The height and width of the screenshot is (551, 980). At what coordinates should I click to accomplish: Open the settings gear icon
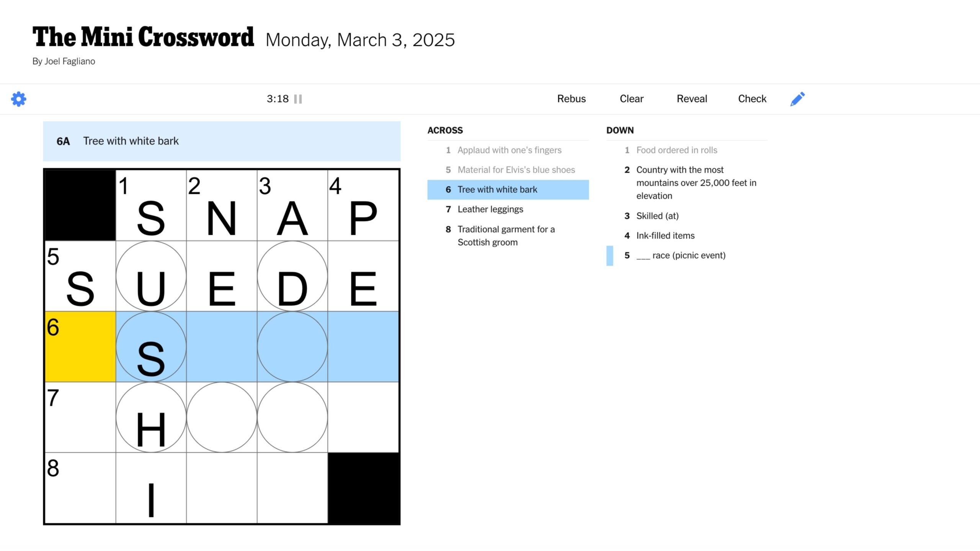click(x=19, y=99)
